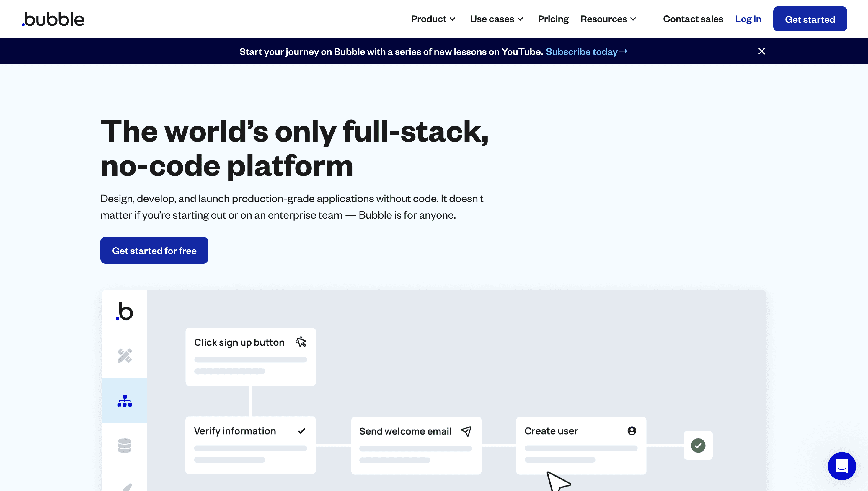
Task: Open the chat support widget icon
Action: pos(841,466)
